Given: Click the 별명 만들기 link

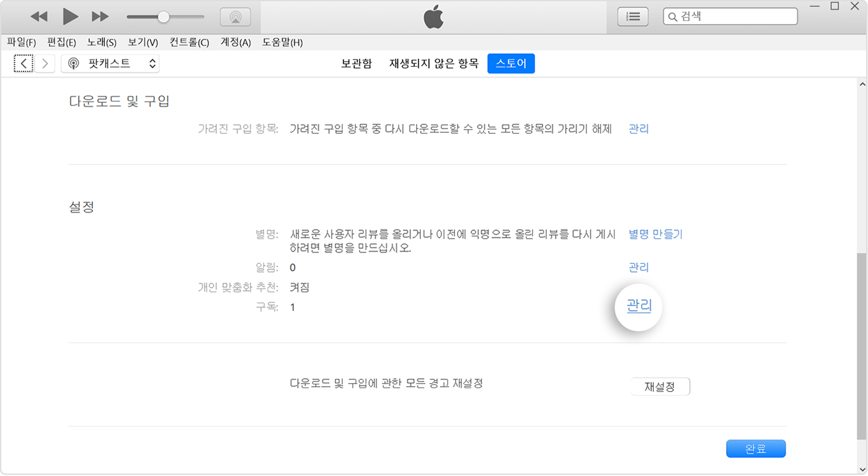Looking at the screenshot, I should tap(655, 234).
